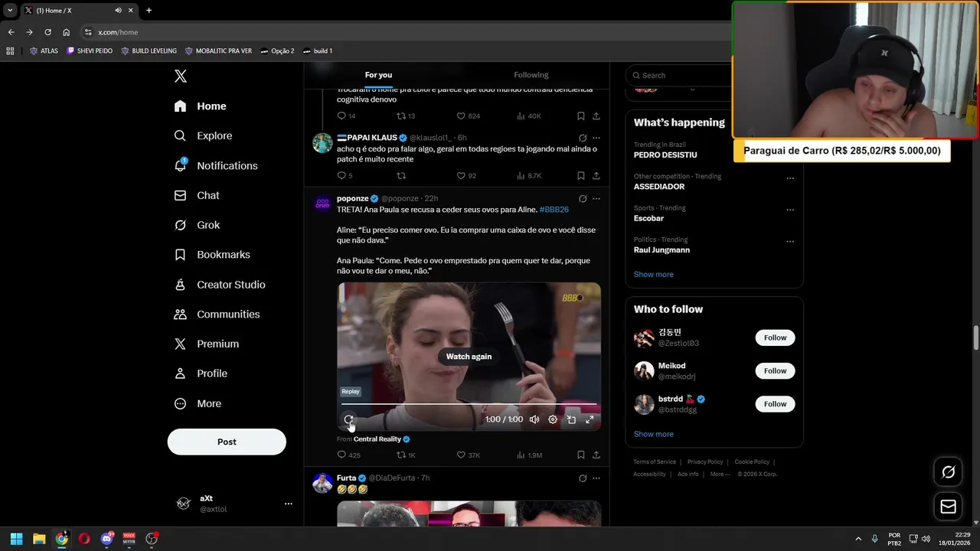
Task: Repost the PAPAI KLAUS post
Action: click(x=400, y=175)
